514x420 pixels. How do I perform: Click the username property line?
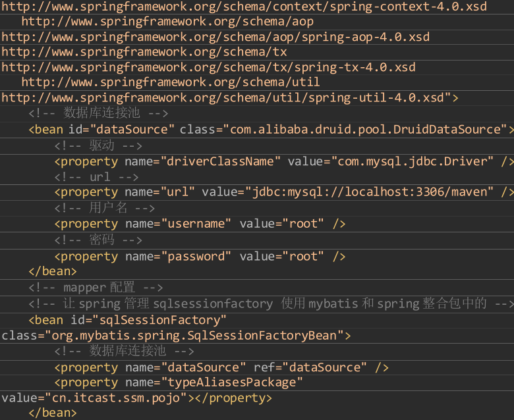click(200, 224)
